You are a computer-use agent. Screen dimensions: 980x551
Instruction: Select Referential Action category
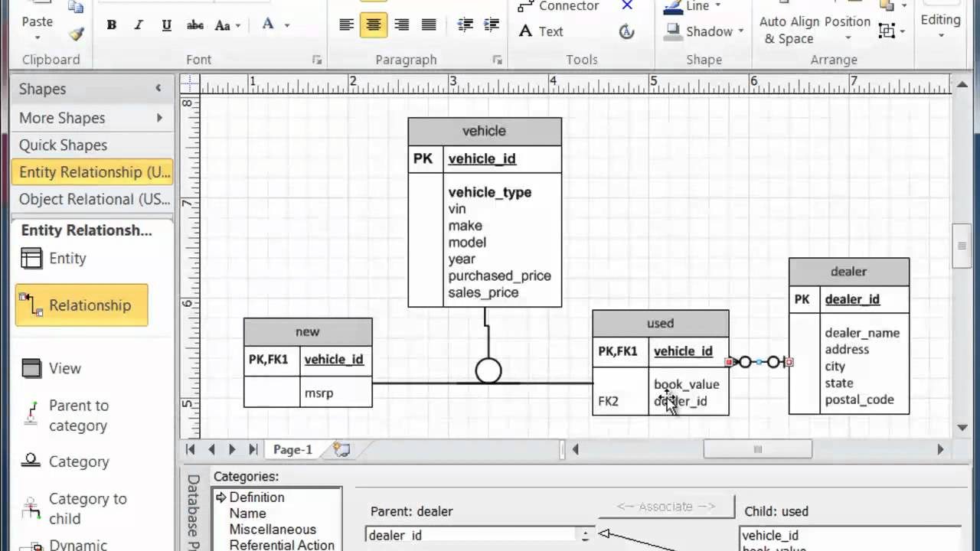pos(282,545)
